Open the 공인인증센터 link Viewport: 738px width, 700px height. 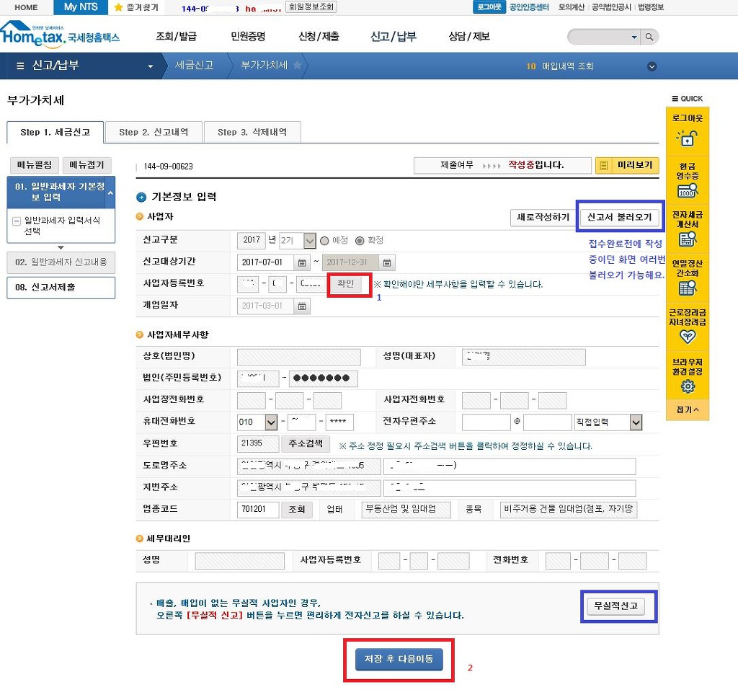pyautogui.click(x=529, y=7)
